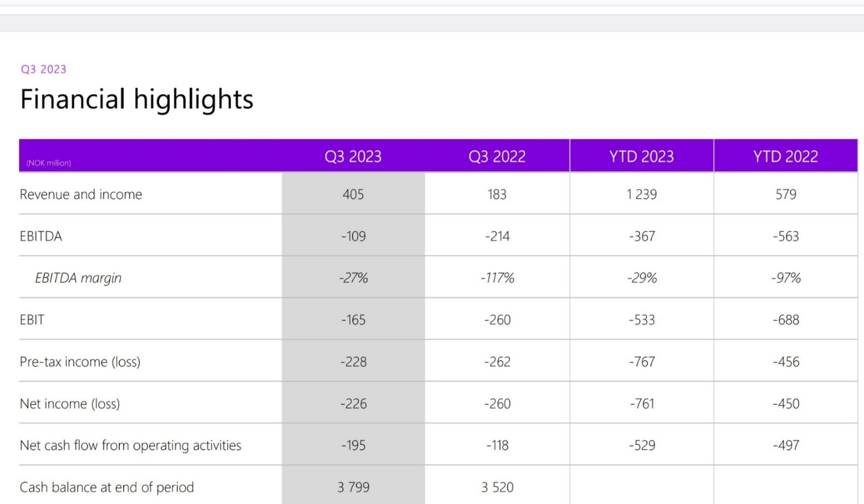Click the (NOK million) unit note

(x=49, y=163)
